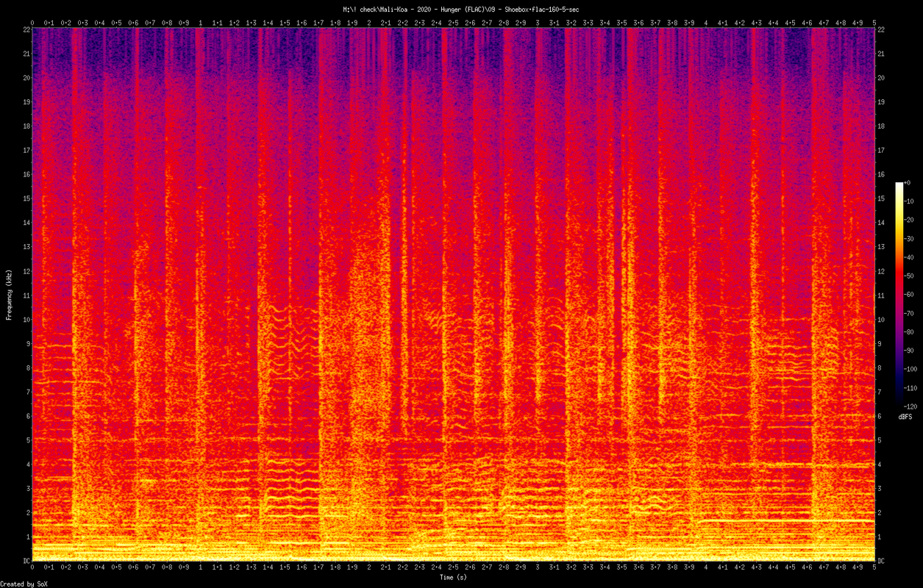Image resolution: width=923 pixels, height=588 pixels.
Task: Click the '2·5' tick on the top time axis
Action: [453, 23]
